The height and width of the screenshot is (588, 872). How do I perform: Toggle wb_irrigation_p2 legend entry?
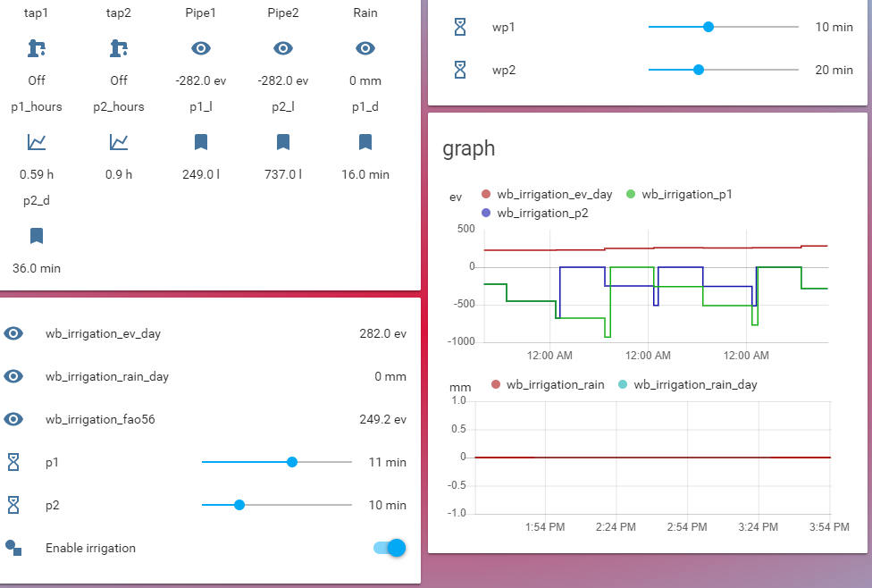point(533,213)
